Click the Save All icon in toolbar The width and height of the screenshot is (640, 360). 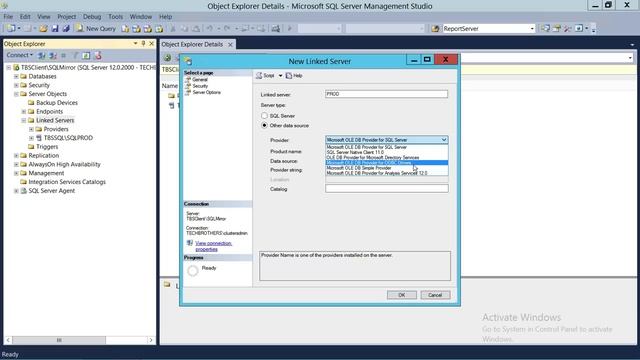pyautogui.click(x=66, y=29)
